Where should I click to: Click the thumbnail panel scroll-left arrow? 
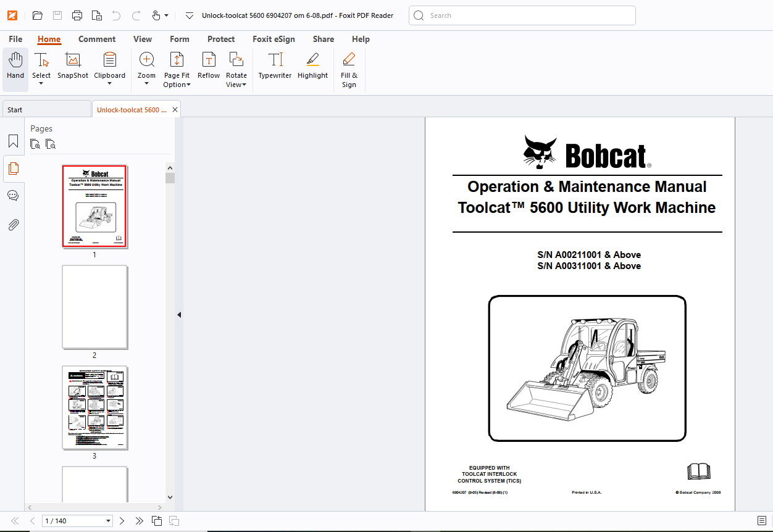[30, 507]
